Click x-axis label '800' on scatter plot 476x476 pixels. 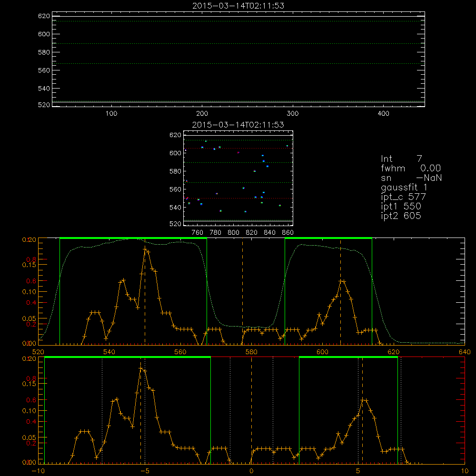coord(233,233)
